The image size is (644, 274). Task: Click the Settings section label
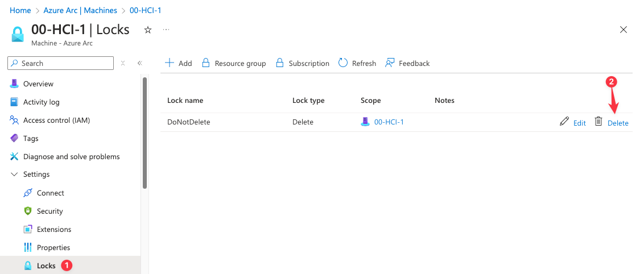tap(36, 175)
